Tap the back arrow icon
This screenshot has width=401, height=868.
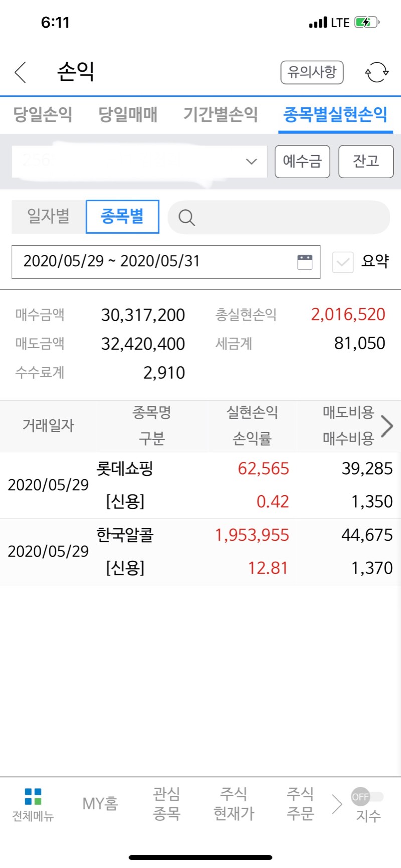point(20,72)
